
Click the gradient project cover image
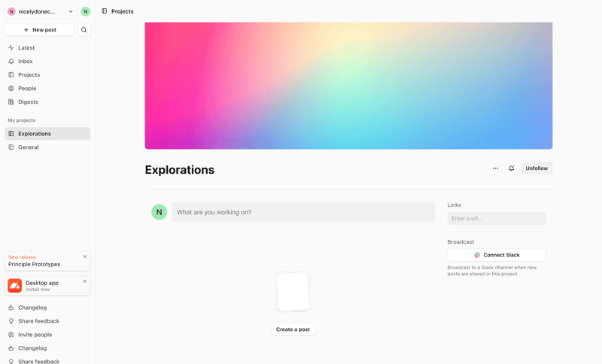[x=348, y=86]
